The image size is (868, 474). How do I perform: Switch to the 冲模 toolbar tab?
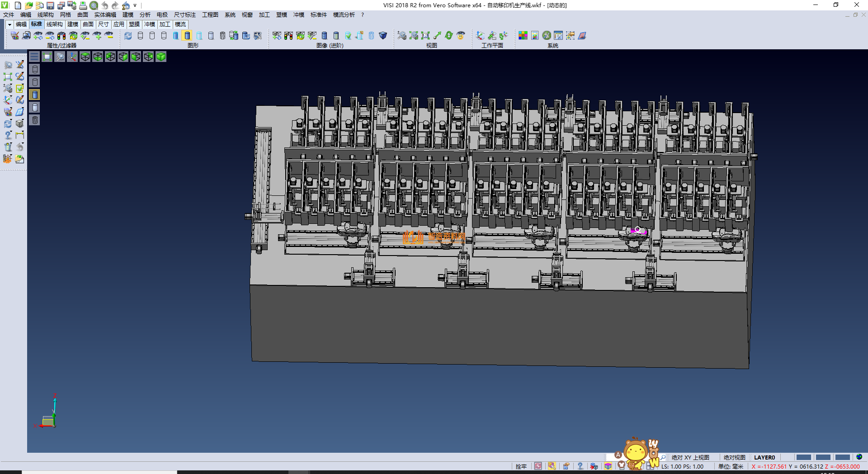tap(149, 24)
